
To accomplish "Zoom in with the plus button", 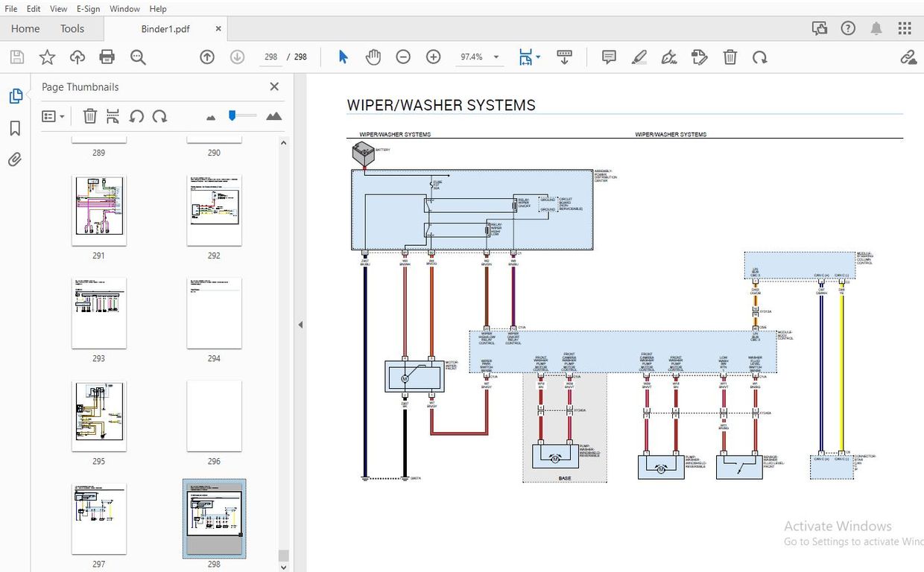I will pos(434,57).
